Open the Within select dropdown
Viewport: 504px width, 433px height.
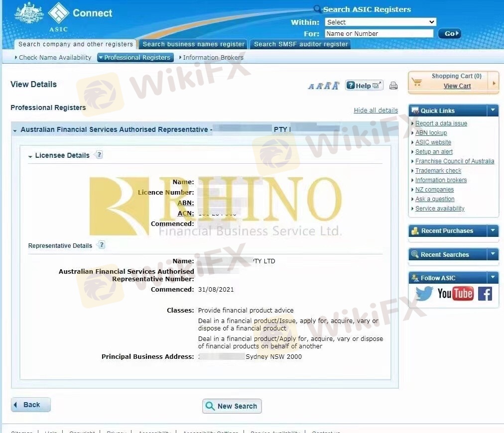(380, 22)
